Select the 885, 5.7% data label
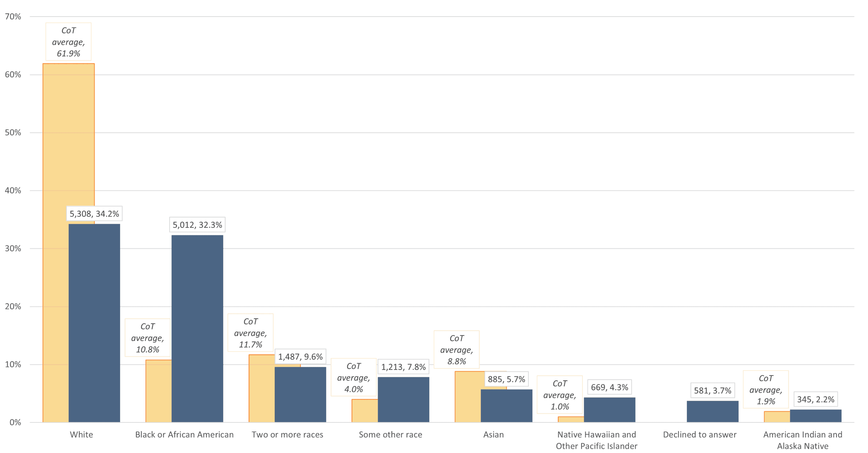The width and height of the screenshot is (868, 453). click(x=507, y=379)
